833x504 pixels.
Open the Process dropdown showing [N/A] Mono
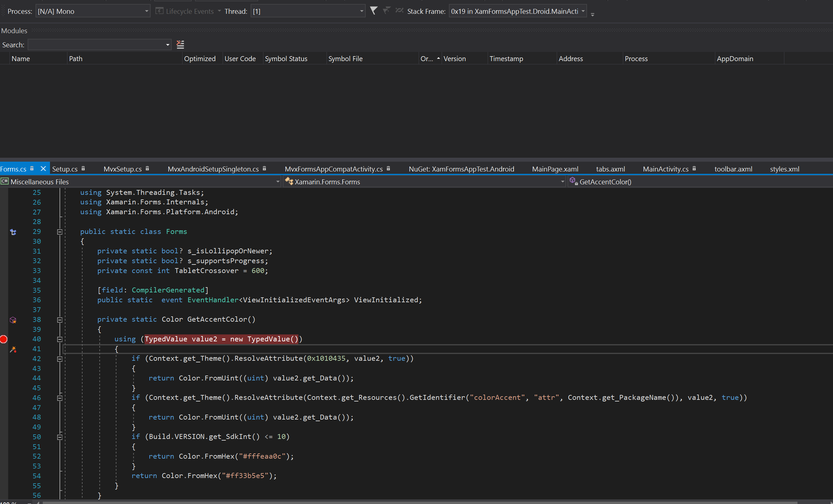(93, 11)
